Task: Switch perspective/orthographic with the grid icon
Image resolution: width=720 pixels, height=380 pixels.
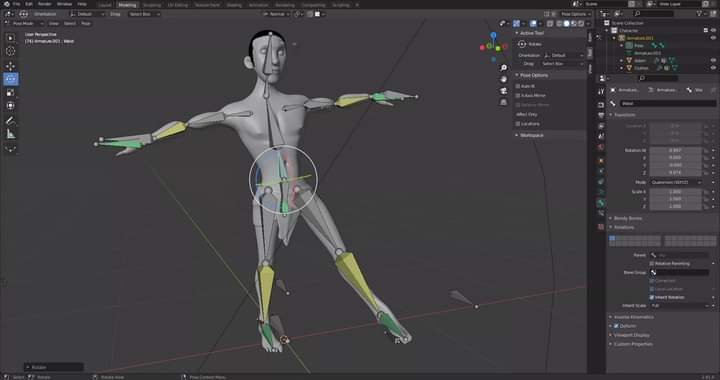Action: 504,102
